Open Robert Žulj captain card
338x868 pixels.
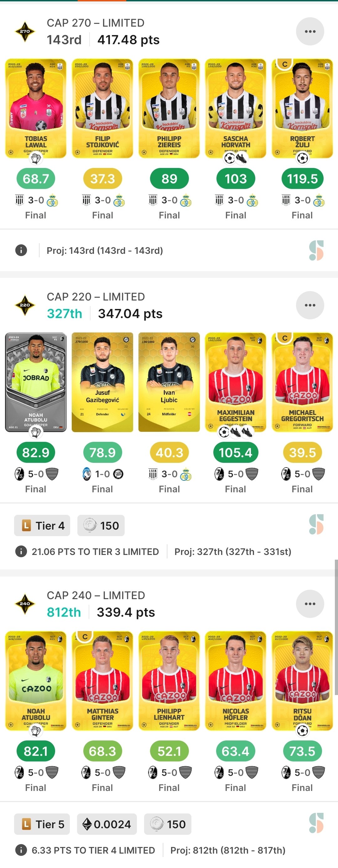click(x=302, y=108)
